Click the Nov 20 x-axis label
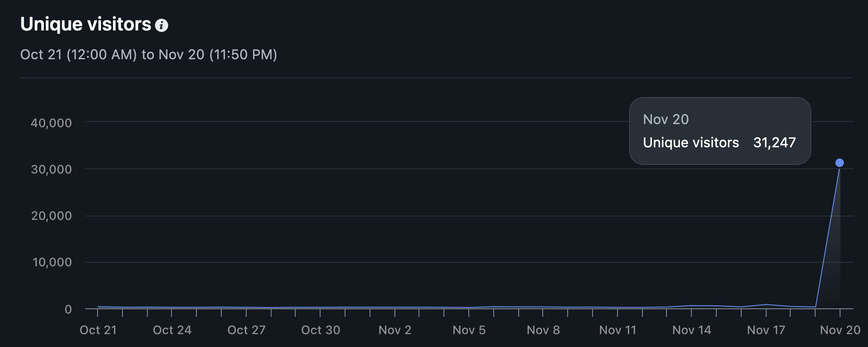The image size is (868, 347). (840, 330)
